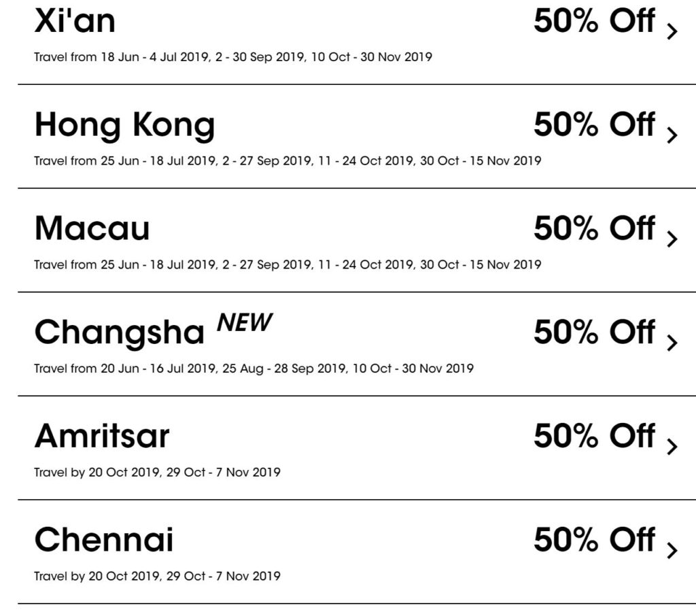Choose the Chennai destination title
Viewport: 696px width, 616px height.
coord(104,540)
